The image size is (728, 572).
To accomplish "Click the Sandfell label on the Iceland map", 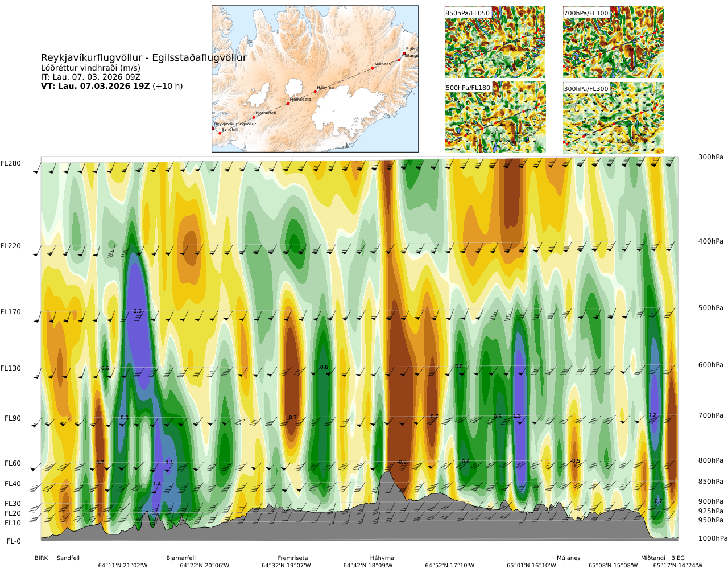I will [229, 130].
